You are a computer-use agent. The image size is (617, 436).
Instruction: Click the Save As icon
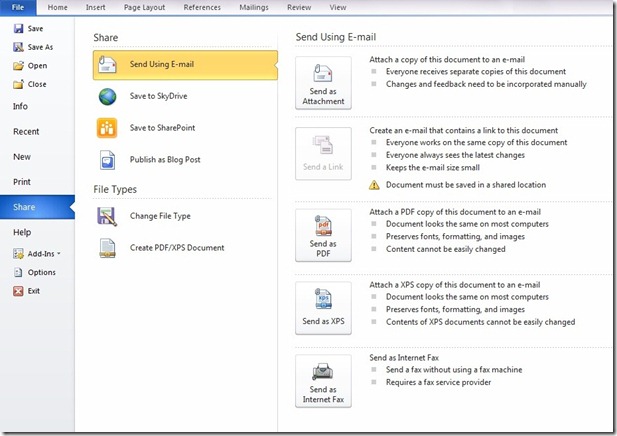click(18, 47)
